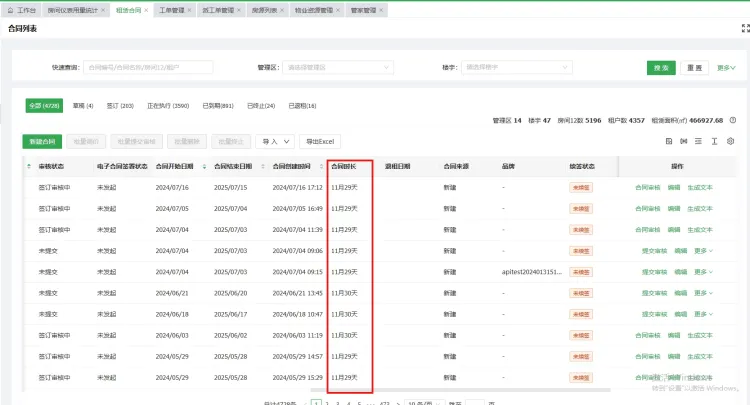The height and width of the screenshot is (405, 750).
Task: Close the 房间仪表用量统计 tab
Action: click(x=103, y=10)
